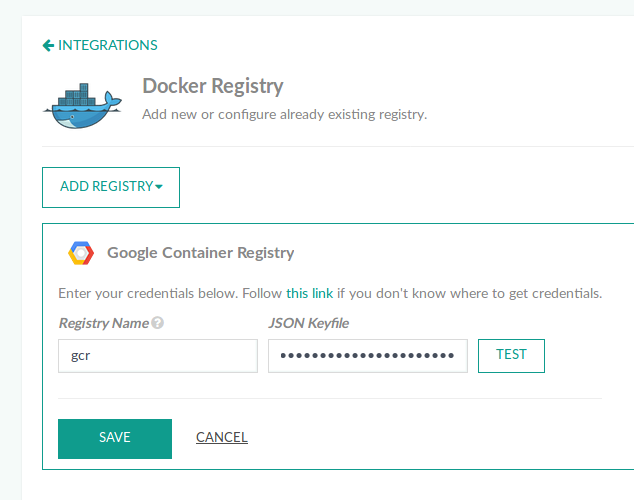Cancel the registry form
The height and width of the screenshot is (500, 634).
click(x=222, y=437)
